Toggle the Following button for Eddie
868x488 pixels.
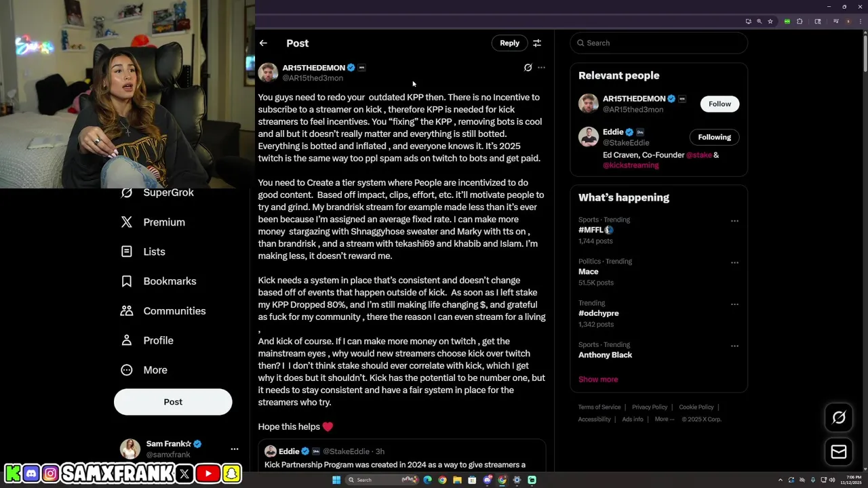coord(714,137)
